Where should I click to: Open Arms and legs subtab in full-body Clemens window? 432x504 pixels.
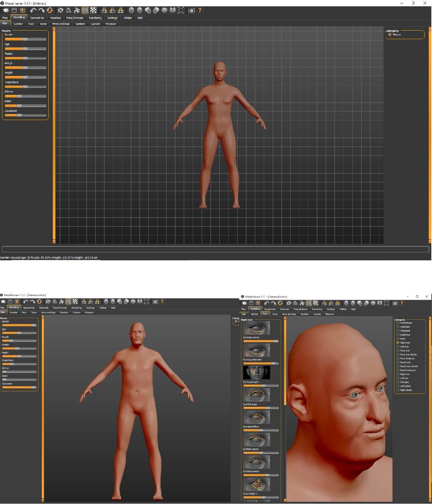[x=48, y=312]
